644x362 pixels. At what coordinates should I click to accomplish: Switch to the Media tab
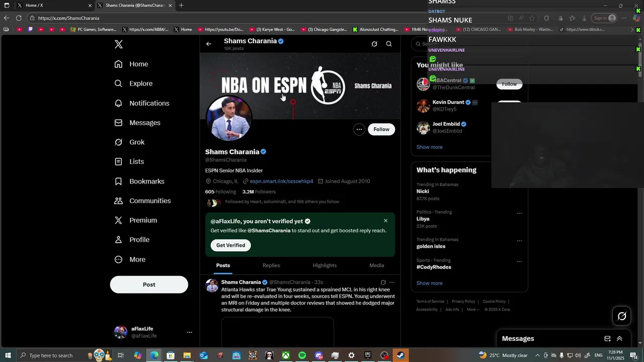click(x=377, y=265)
